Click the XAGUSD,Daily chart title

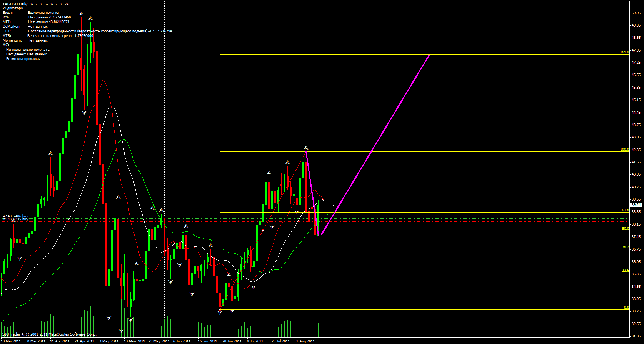click(15, 4)
